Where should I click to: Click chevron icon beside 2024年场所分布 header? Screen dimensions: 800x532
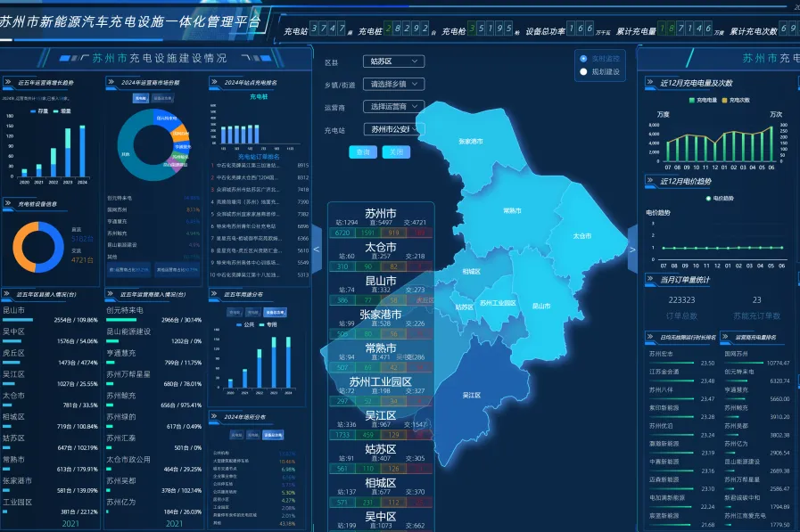216,416
